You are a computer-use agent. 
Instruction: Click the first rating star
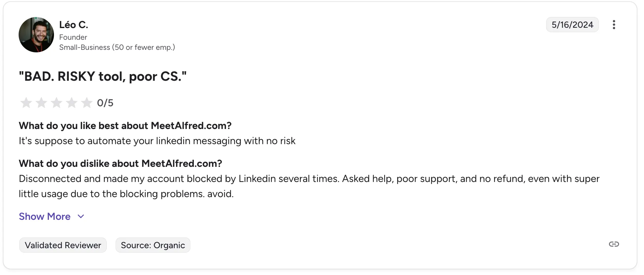[26, 103]
